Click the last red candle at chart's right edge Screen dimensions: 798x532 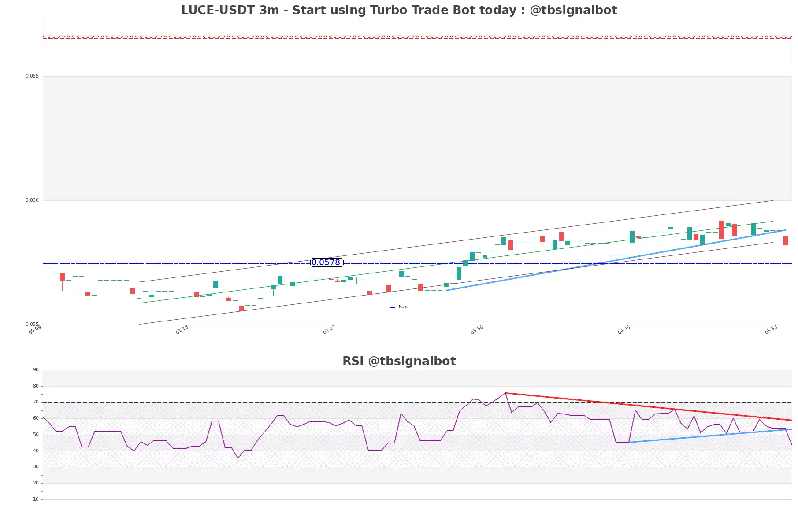point(785,241)
